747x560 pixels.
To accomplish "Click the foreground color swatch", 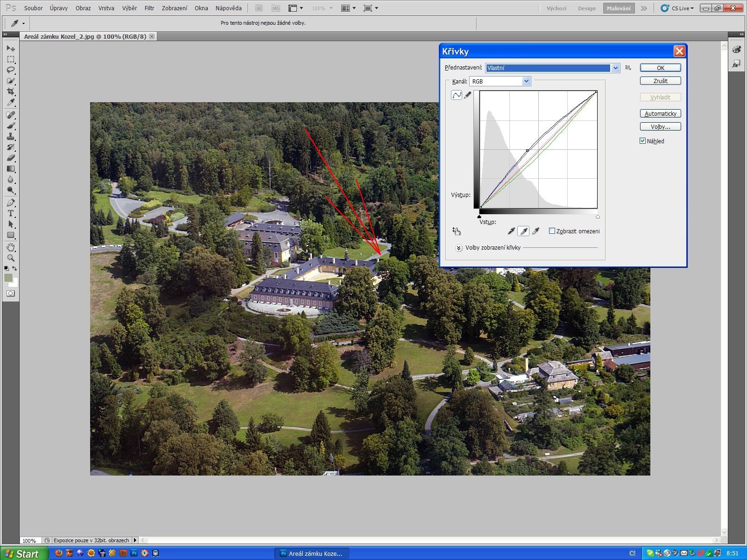I will (x=8, y=278).
